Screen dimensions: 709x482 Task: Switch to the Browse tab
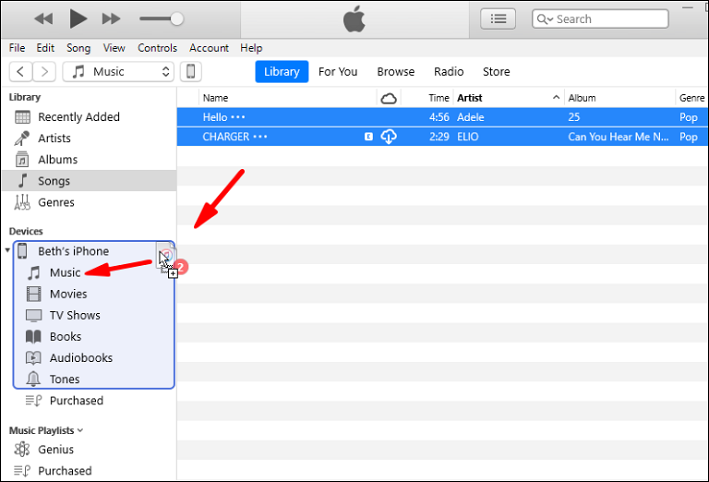396,71
